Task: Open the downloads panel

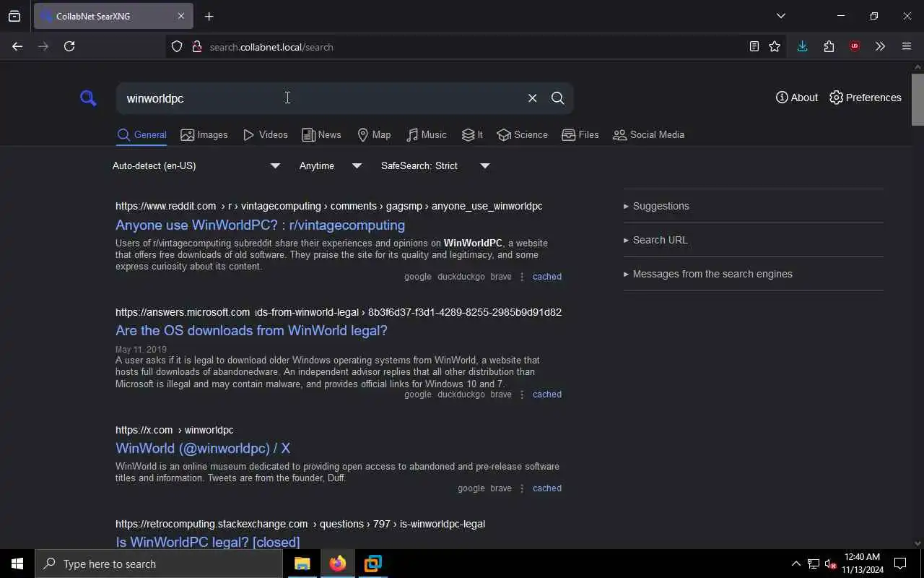Action: click(802, 46)
